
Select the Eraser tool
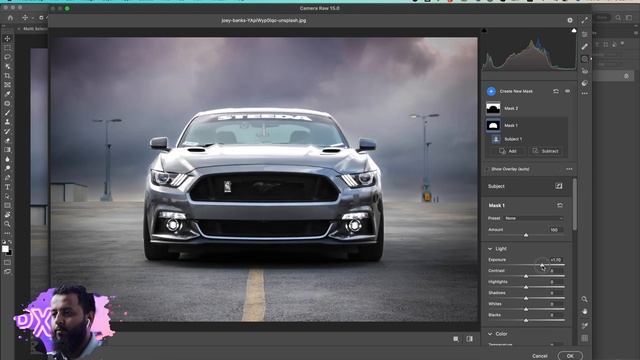pos(7,141)
